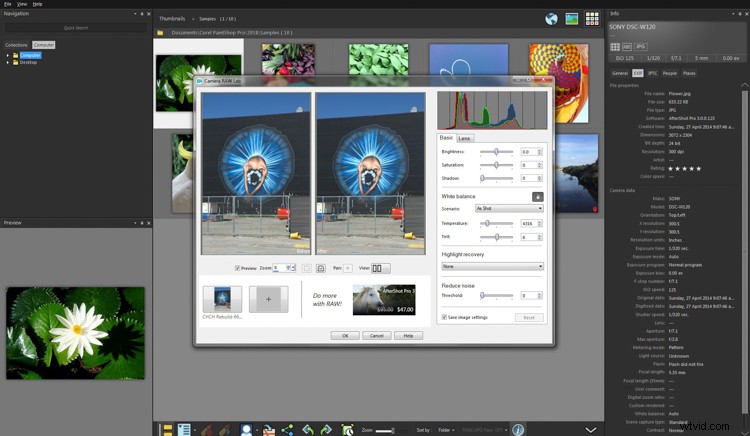
Task: Open Highlight recovery None dropdown
Action: tap(492, 266)
